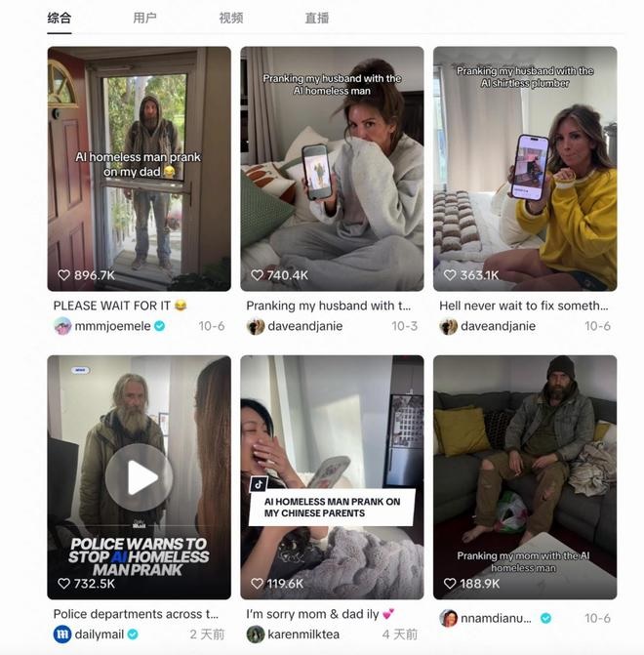Open Chinese parents prank video thumbnail
Screen dimensions: 644x655
(332, 477)
